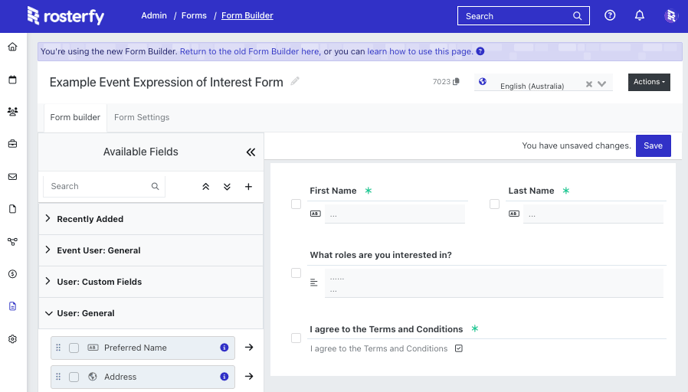Open the briefcase sidebar icon
688x392 pixels.
[12, 144]
